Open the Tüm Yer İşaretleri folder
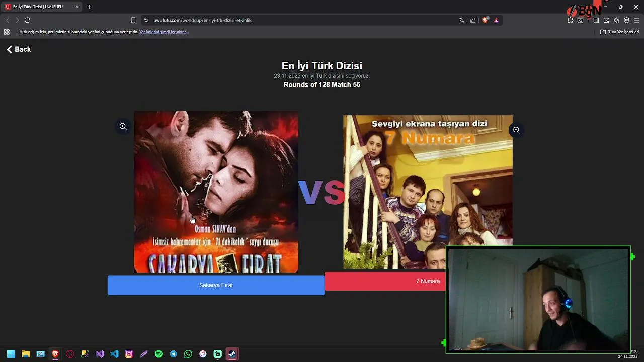 [619, 32]
